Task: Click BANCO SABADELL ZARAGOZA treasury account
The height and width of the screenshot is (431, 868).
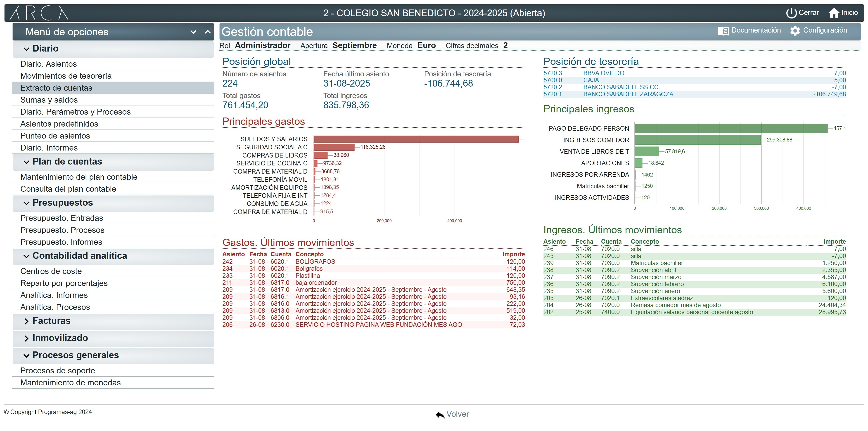Action: 628,94
